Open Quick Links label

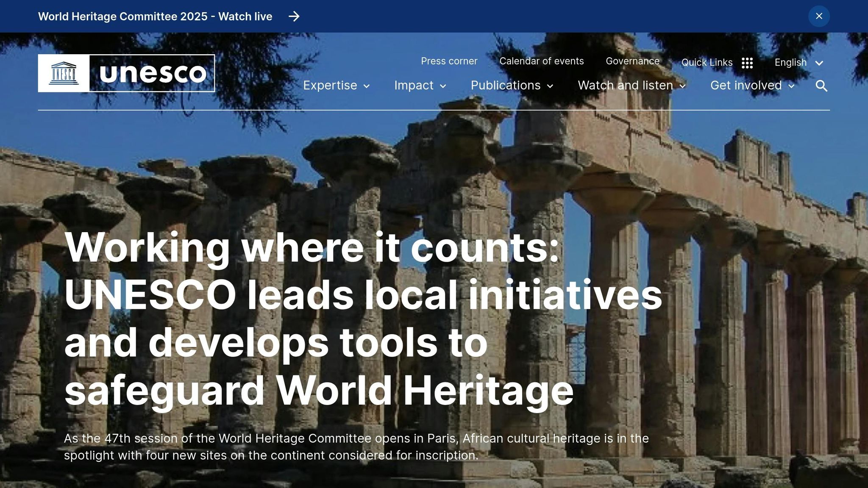(x=707, y=63)
